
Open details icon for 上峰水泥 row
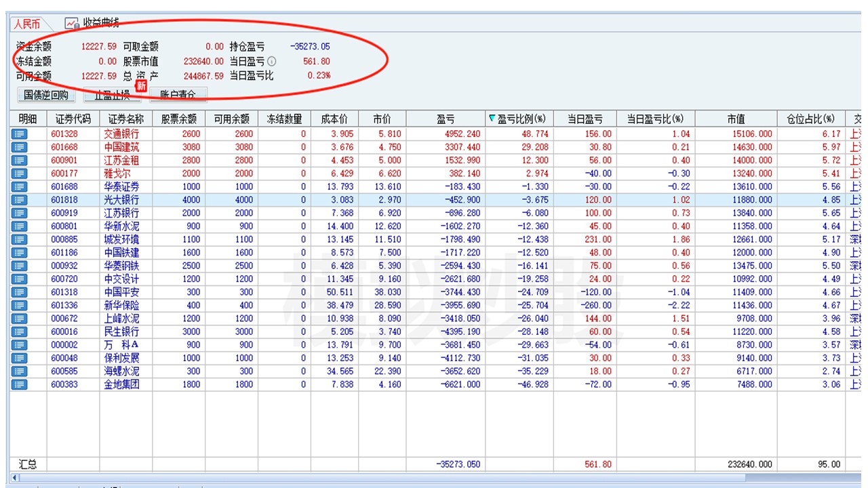[x=19, y=319]
